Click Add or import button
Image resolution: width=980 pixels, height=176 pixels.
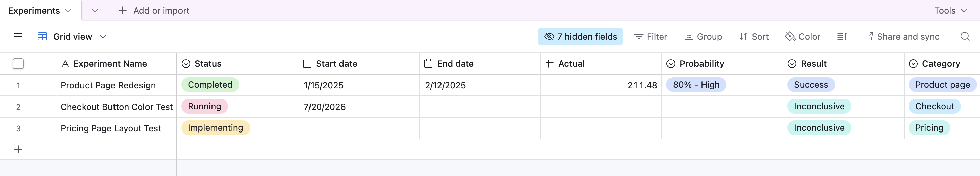(x=154, y=11)
